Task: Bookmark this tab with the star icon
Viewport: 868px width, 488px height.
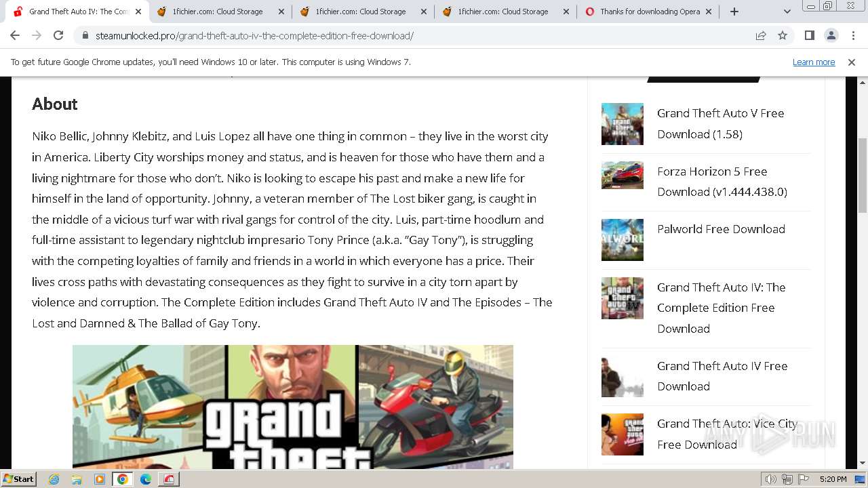Action: tap(783, 35)
